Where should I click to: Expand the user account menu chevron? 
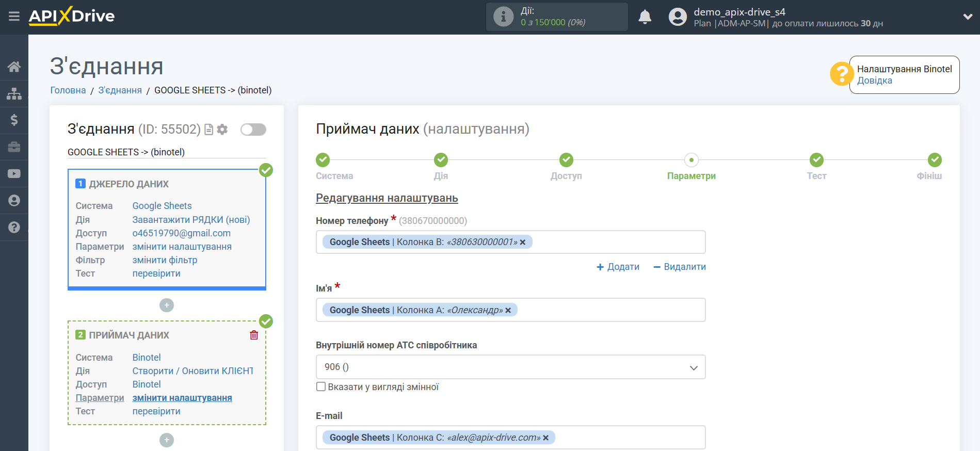point(968,17)
